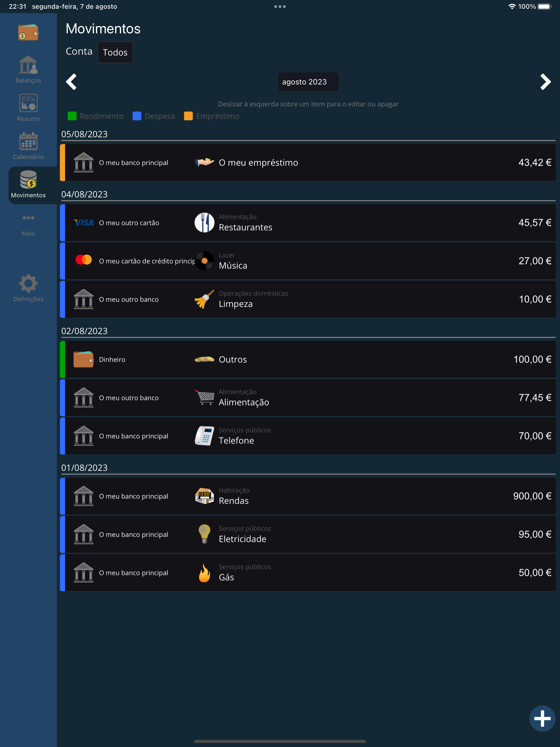Open Balanços in the sidebar
Screen dimensions: 560x747
pyautogui.click(x=28, y=69)
